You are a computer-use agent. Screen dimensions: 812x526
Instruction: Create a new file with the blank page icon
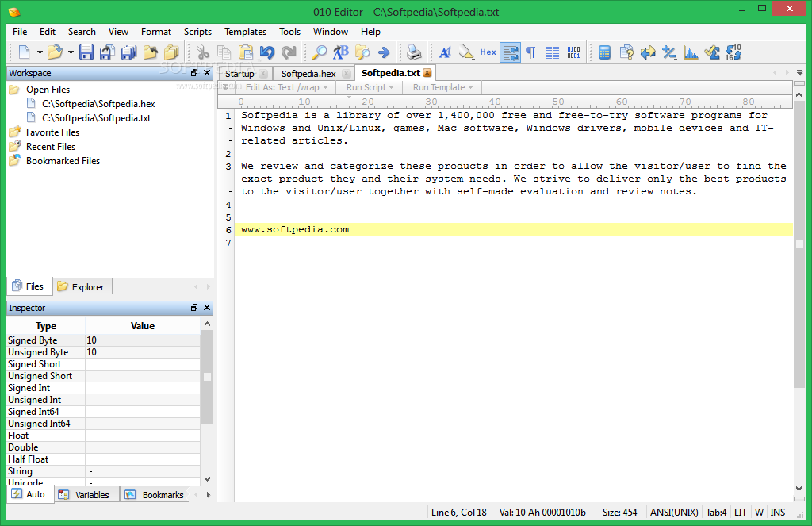click(x=25, y=52)
